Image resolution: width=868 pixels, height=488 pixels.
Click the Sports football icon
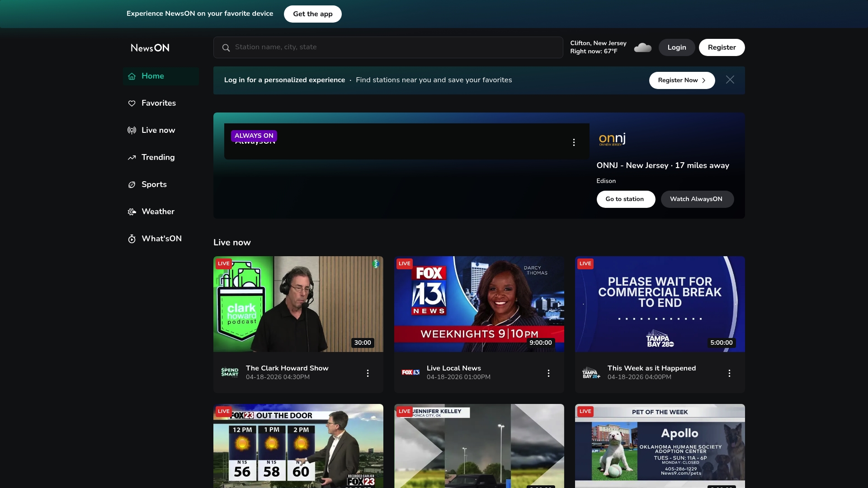tap(132, 185)
